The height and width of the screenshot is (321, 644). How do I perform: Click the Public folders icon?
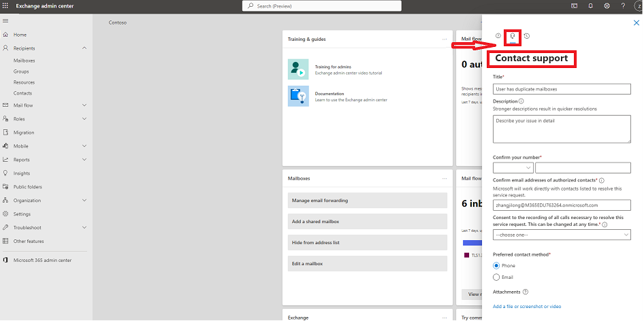click(5, 187)
